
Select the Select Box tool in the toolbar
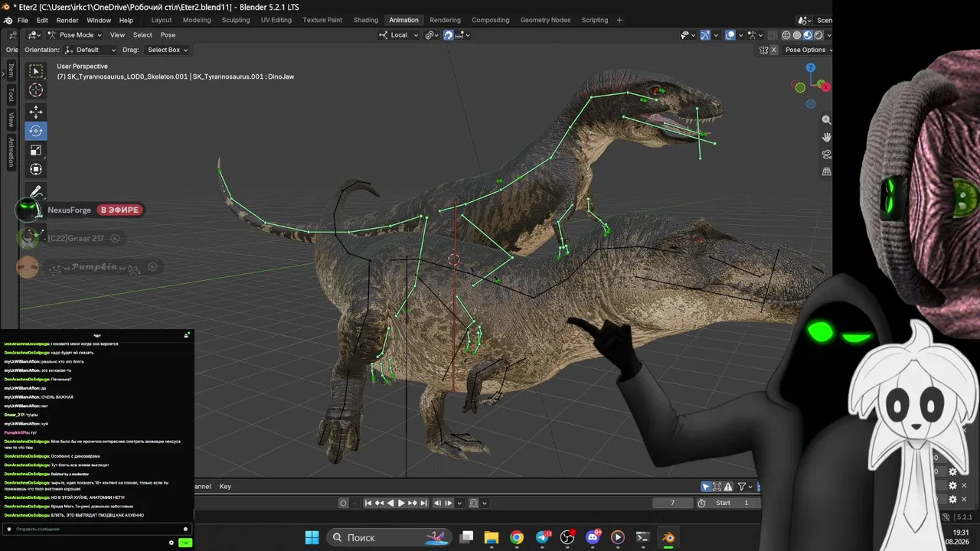tap(36, 71)
